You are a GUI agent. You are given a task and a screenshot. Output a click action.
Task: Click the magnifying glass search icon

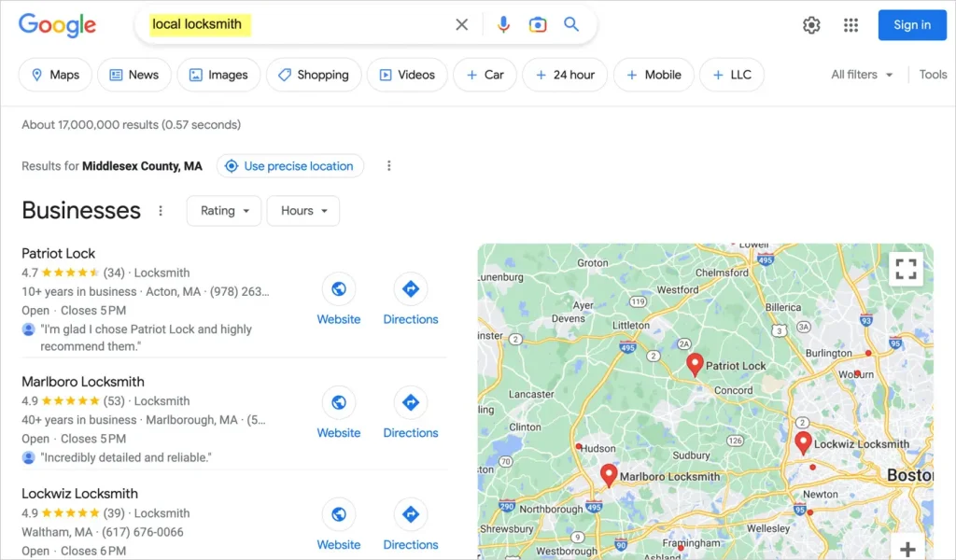tap(571, 24)
